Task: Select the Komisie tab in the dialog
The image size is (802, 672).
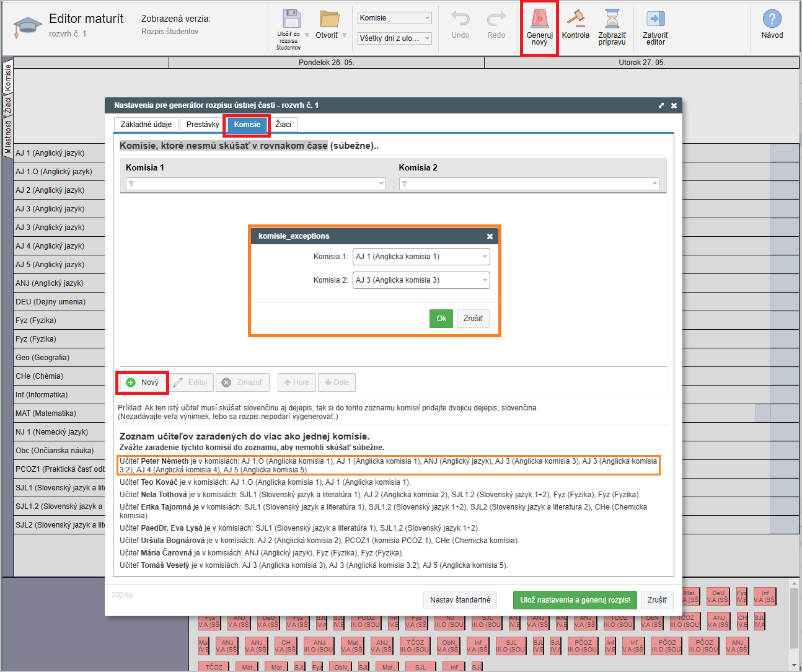Action: (247, 125)
